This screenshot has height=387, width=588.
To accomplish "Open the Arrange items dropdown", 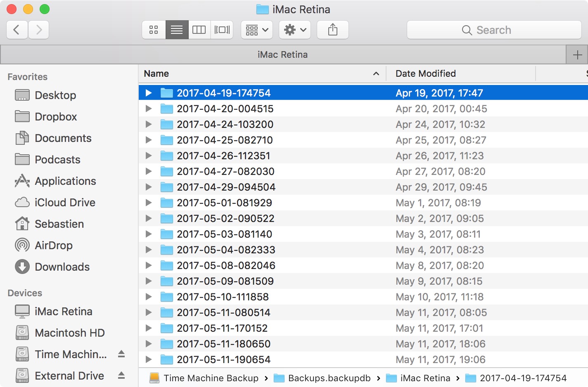I will 256,30.
